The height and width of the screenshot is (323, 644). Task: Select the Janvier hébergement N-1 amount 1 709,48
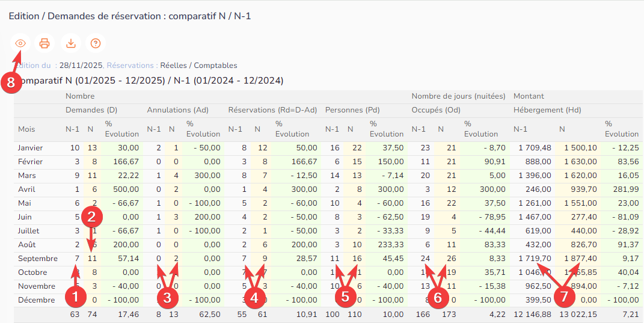pos(533,148)
